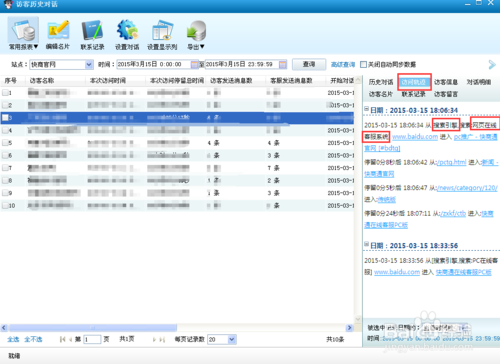Go to the last page
The image size is (500, 364).
[x=162, y=339]
